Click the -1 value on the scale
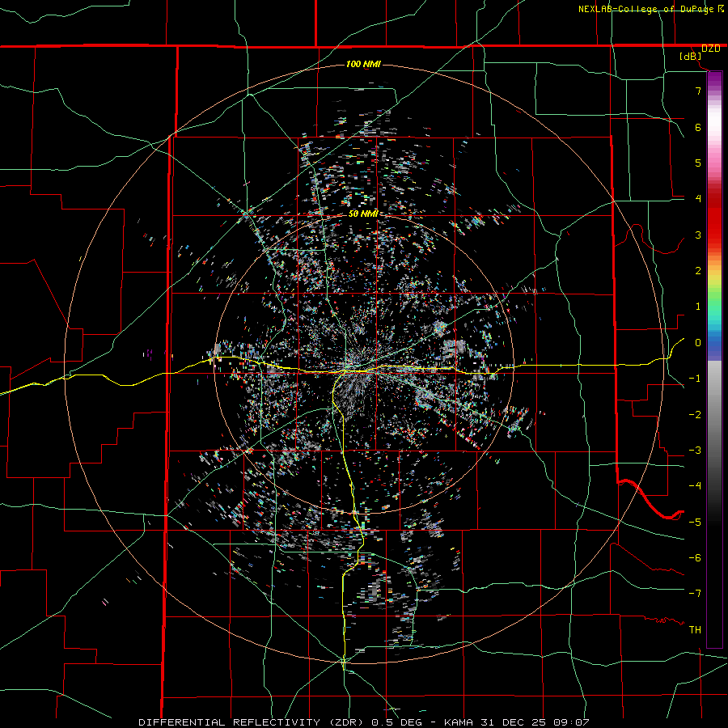The height and width of the screenshot is (728, 728). [x=695, y=379]
